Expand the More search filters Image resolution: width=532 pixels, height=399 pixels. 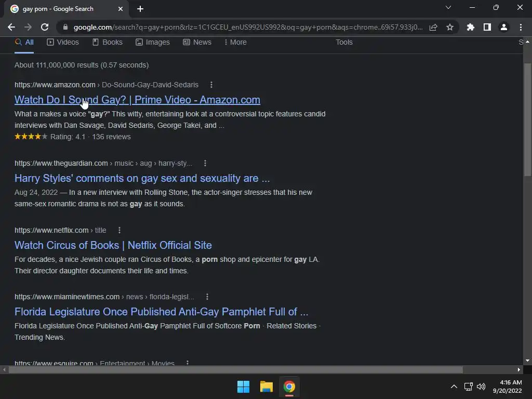point(235,43)
